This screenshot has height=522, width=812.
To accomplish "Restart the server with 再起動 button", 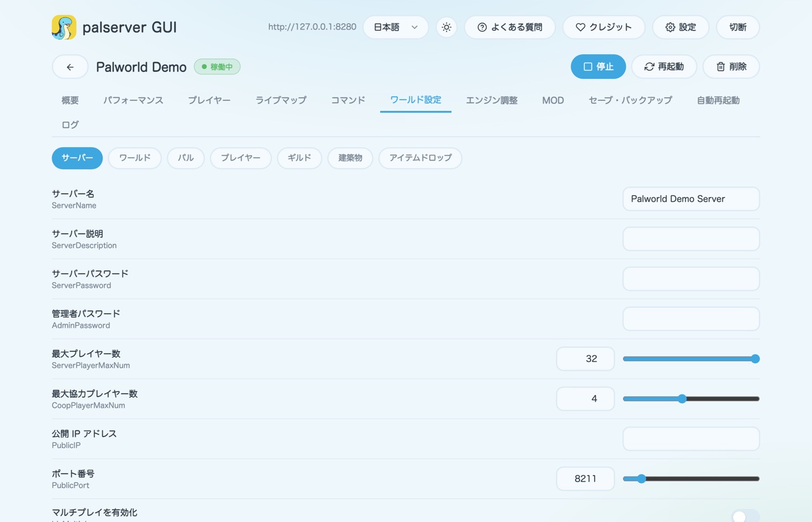I will tap(664, 66).
